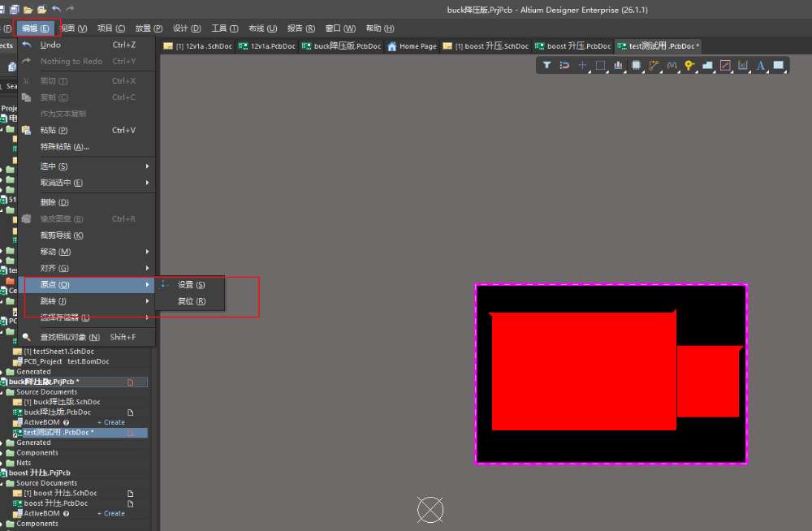
Task: Switch to the boost 升压.PcbDoc tab
Action: (x=572, y=46)
